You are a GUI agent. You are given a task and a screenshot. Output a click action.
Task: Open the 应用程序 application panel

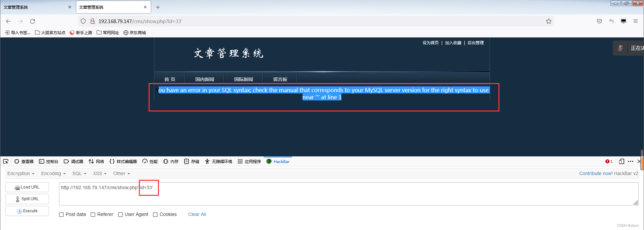(249, 161)
